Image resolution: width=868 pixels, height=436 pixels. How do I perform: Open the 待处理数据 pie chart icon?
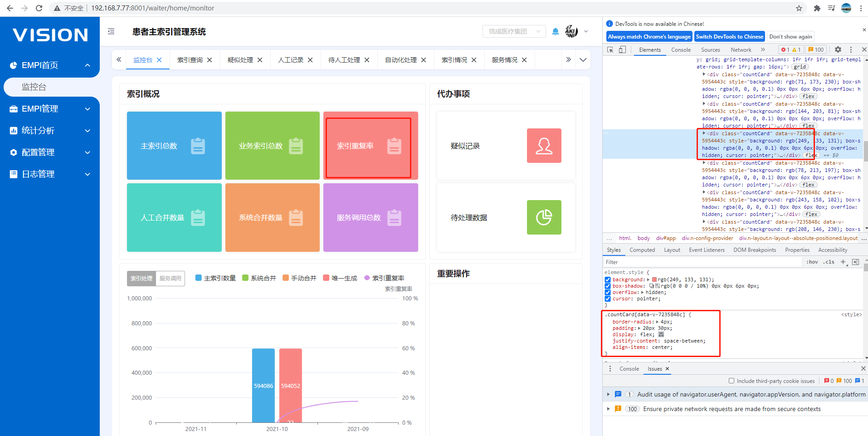544,217
